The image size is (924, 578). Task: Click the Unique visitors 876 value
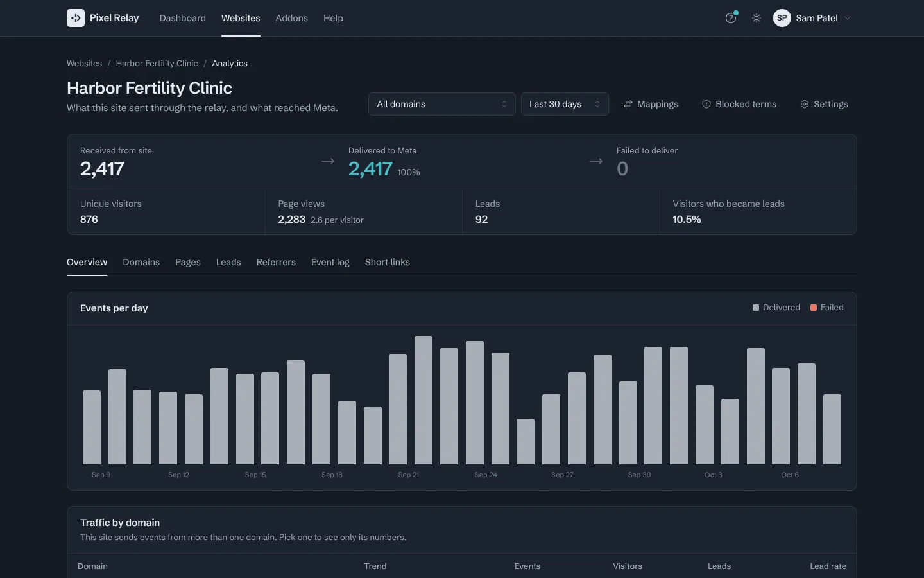[x=89, y=219]
